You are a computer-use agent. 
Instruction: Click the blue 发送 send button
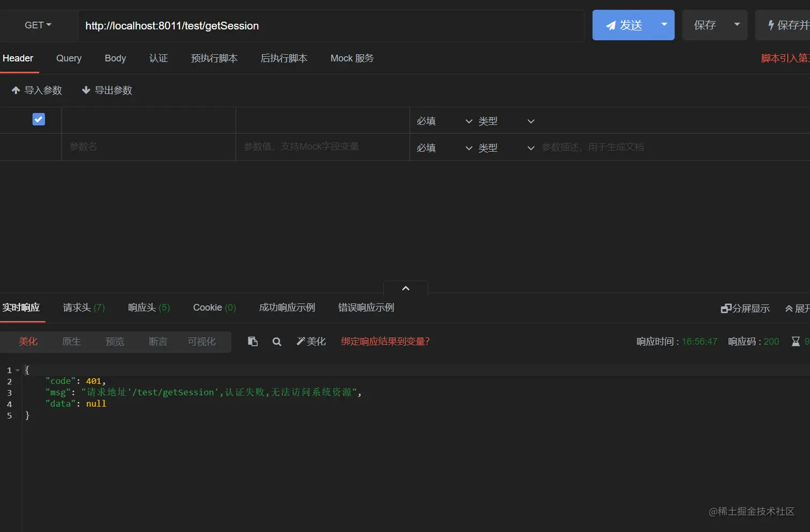(624, 25)
